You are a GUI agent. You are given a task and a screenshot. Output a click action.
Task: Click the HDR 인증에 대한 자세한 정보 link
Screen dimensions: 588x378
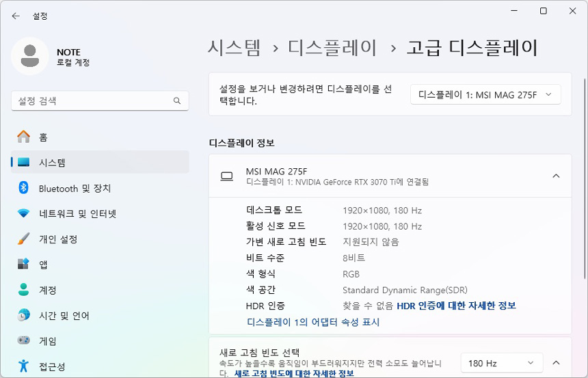pos(456,306)
